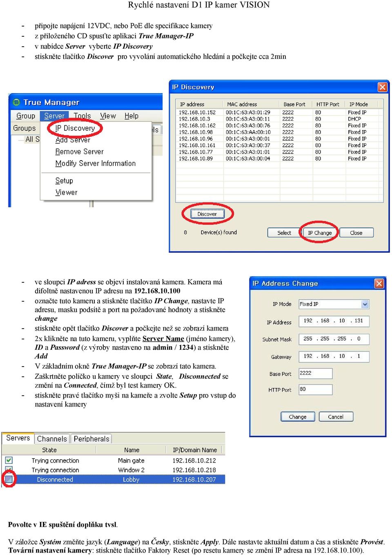Toggle checkbox for Window 2 server
The image size is (392, 555).
[9, 470]
